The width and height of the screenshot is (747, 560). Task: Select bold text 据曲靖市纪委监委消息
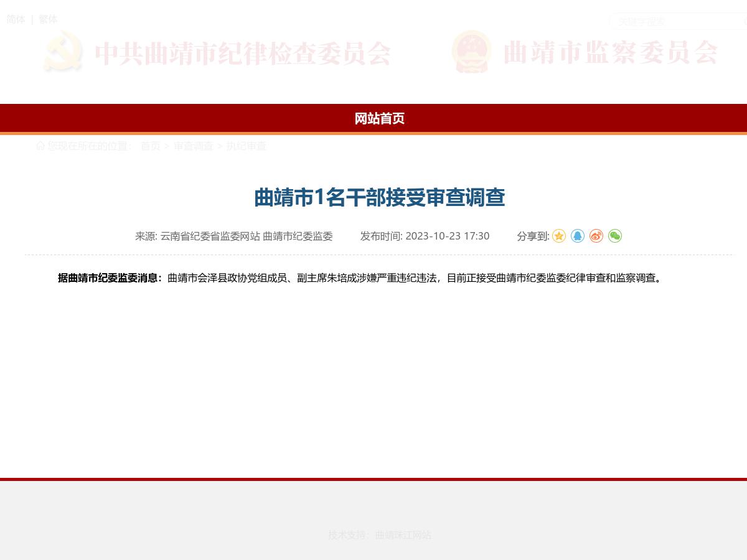[x=108, y=278]
